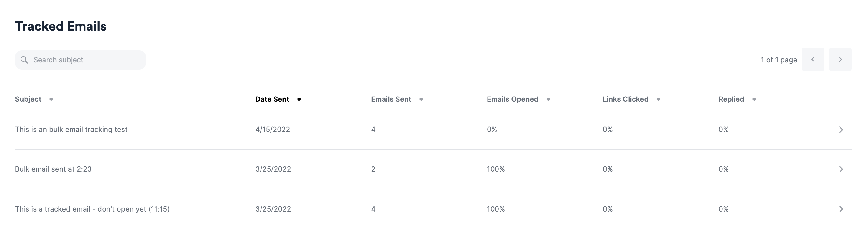This screenshot has height=233, width=868.
Task: Click the active sort arrow next to Date Sent
Action: 300,100
